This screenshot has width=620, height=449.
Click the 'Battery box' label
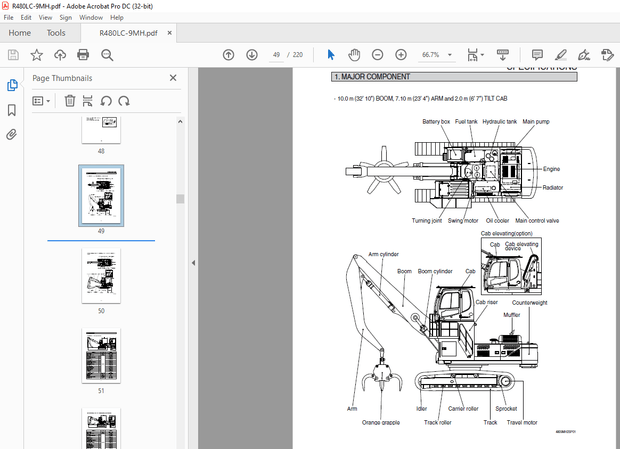(436, 121)
